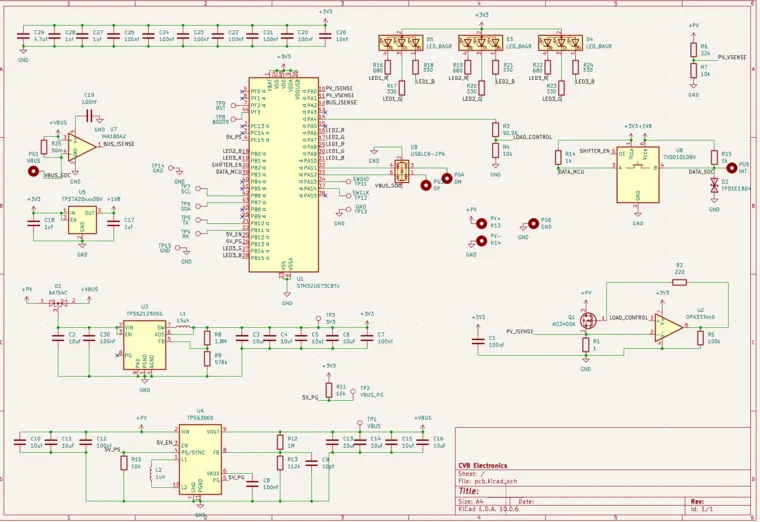Select the TP8 BOOT0 test point
This screenshot has height=522, width=760.
[233, 119]
